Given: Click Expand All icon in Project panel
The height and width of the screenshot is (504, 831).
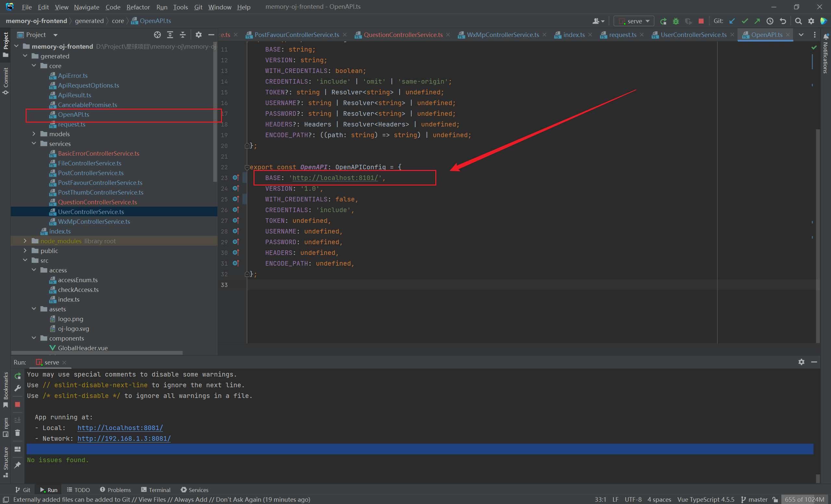Looking at the screenshot, I should [170, 35].
